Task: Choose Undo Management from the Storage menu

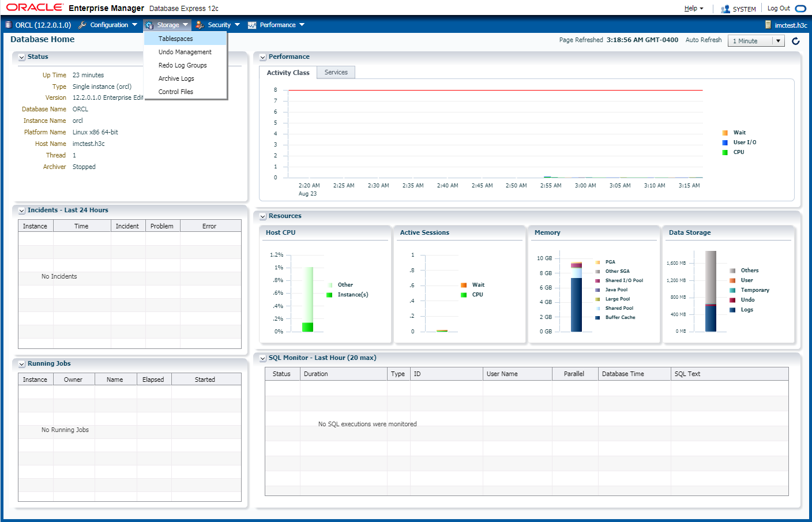Action: (186, 52)
